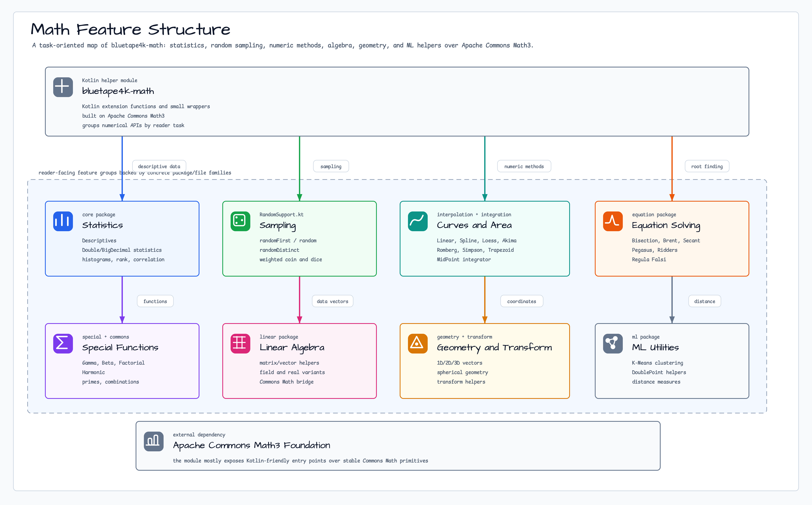
Task: Select 'groups numerical APIs by reader task' text
Action: 133,125
